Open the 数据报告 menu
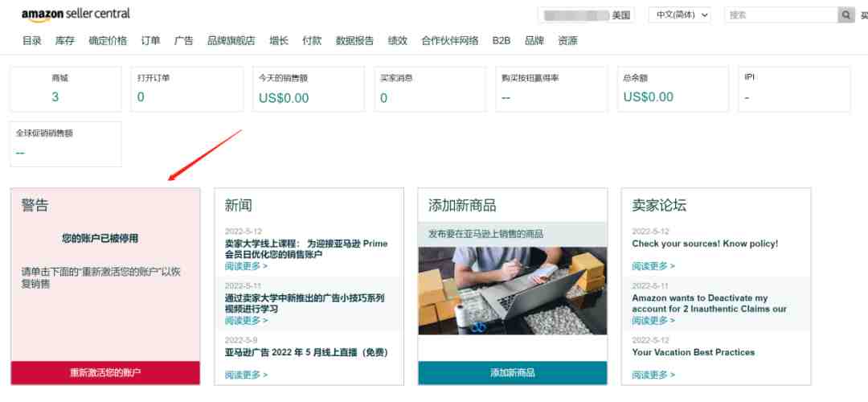The height and width of the screenshot is (402, 868). (354, 40)
